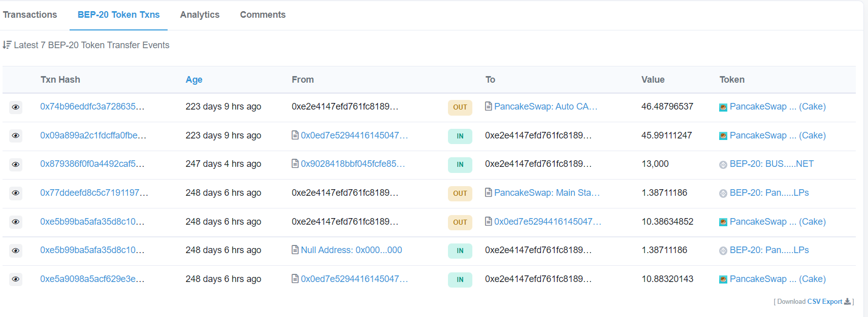Open txn hash 0xe5b99ba5afa35d8c10… in Null Address row
This screenshot has width=868, height=317.
[92, 250]
